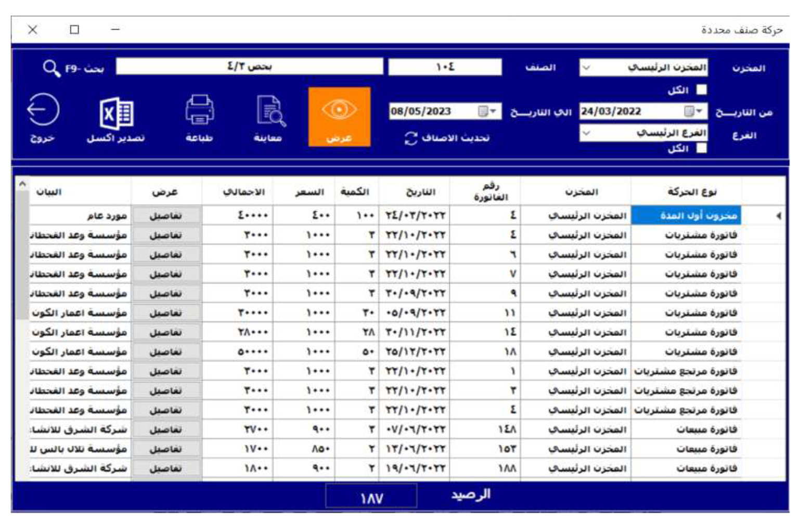799x532 pixels.
Task: Select the مخزون أول المدة highlighted cell
Action: 686,216
